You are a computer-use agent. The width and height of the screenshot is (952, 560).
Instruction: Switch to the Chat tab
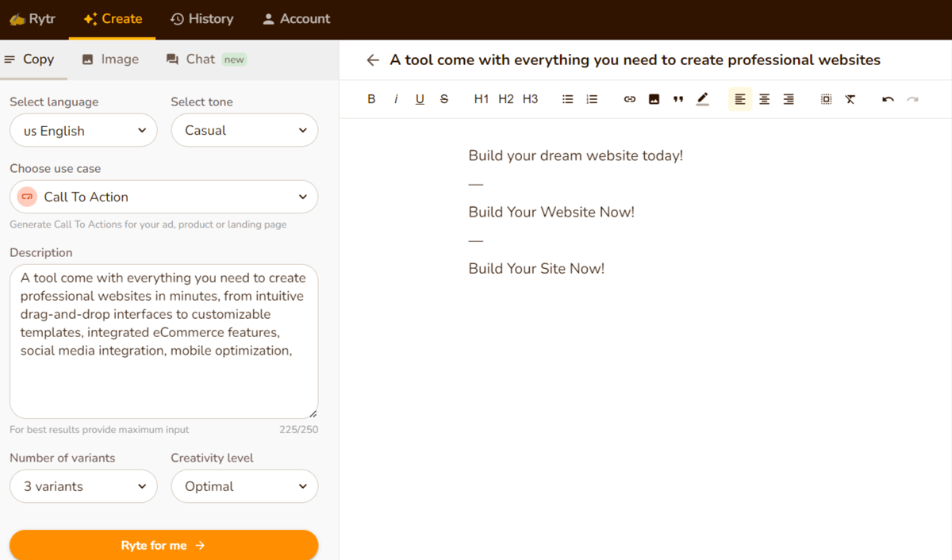pyautogui.click(x=205, y=59)
